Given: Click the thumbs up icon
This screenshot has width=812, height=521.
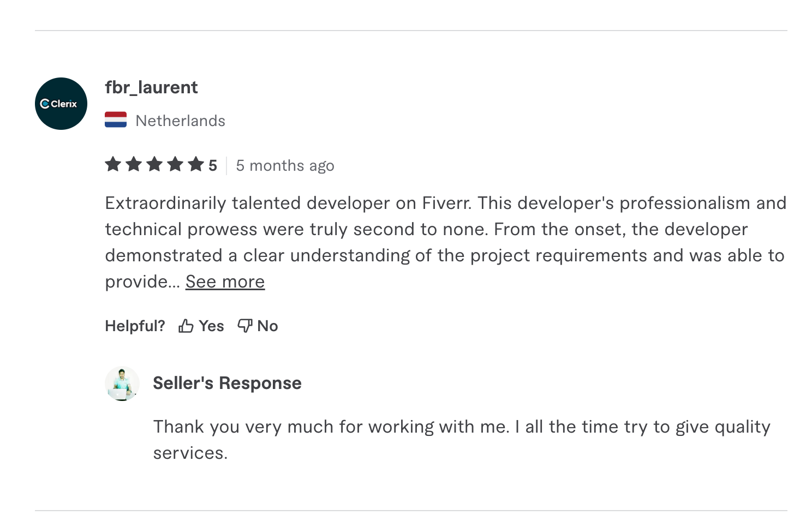Looking at the screenshot, I should (186, 326).
